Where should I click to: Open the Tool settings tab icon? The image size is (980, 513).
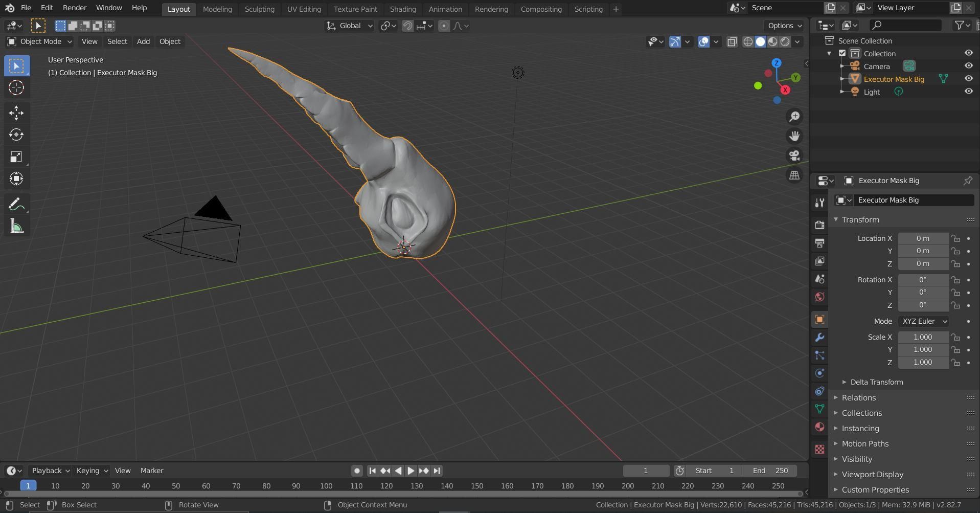(819, 203)
